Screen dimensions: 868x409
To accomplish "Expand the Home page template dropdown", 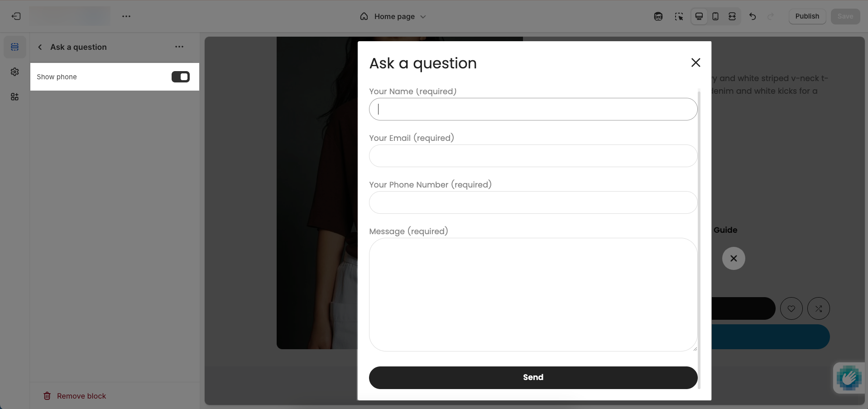I will point(393,16).
